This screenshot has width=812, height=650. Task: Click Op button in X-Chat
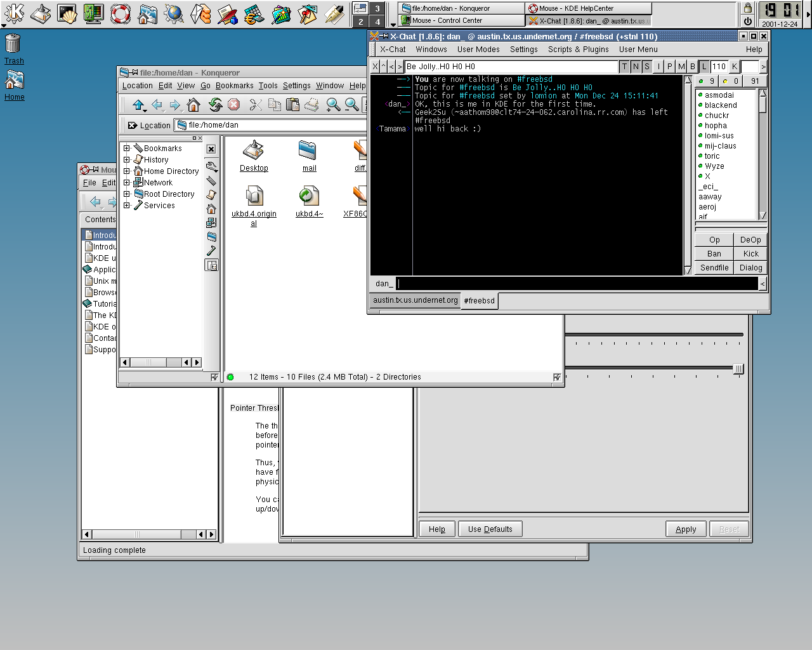coord(714,240)
